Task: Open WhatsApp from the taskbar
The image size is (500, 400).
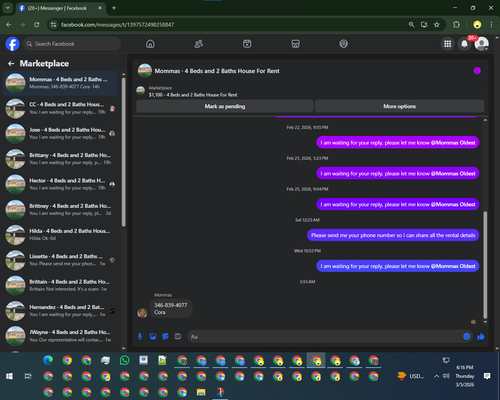Action: click(x=125, y=360)
